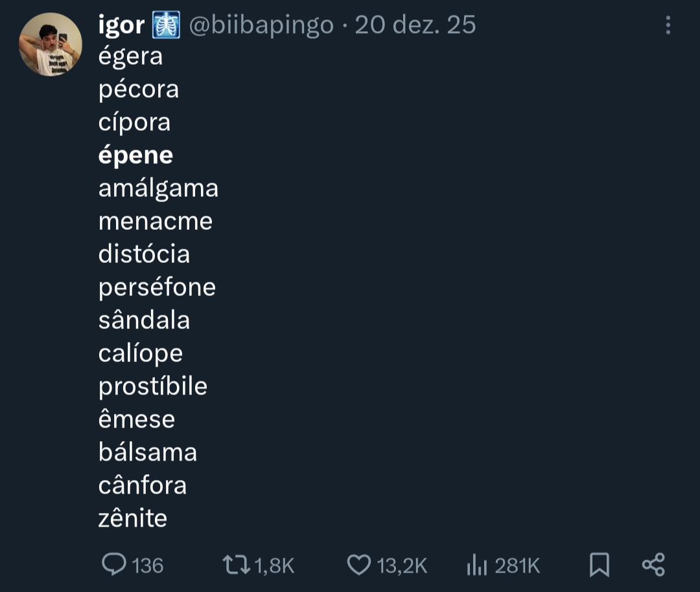Click the 281K views count
This screenshot has width=700, height=592.
click(x=517, y=565)
